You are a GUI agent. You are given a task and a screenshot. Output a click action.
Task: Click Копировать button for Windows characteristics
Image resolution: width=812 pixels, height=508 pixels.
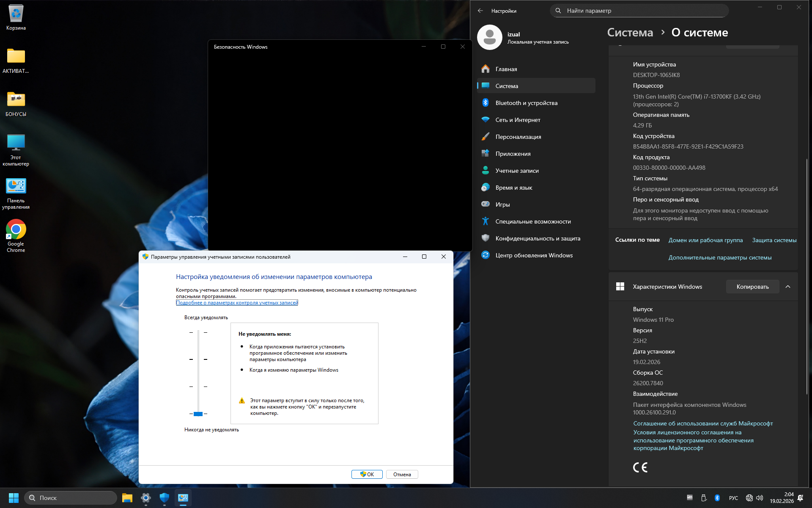(x=752, y=287)
